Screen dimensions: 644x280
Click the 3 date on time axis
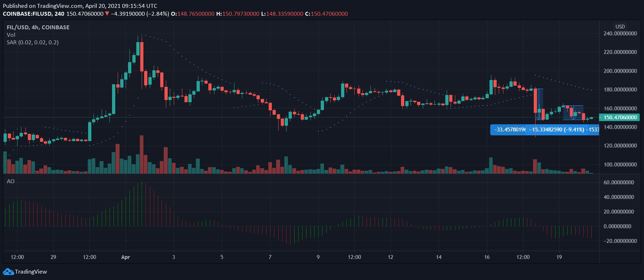point(174,257)
